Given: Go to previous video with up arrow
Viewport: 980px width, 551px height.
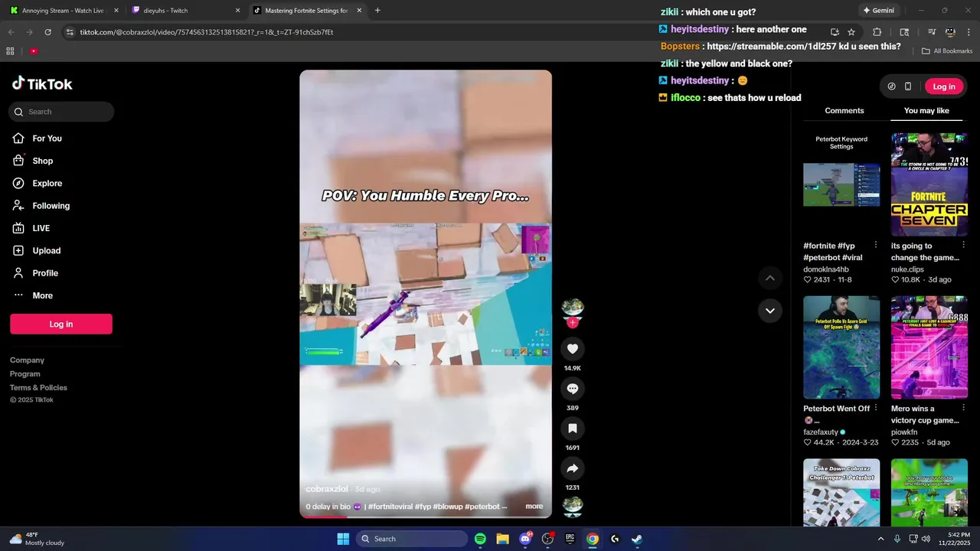Looking at the screenshot, I should pos(770,279).
